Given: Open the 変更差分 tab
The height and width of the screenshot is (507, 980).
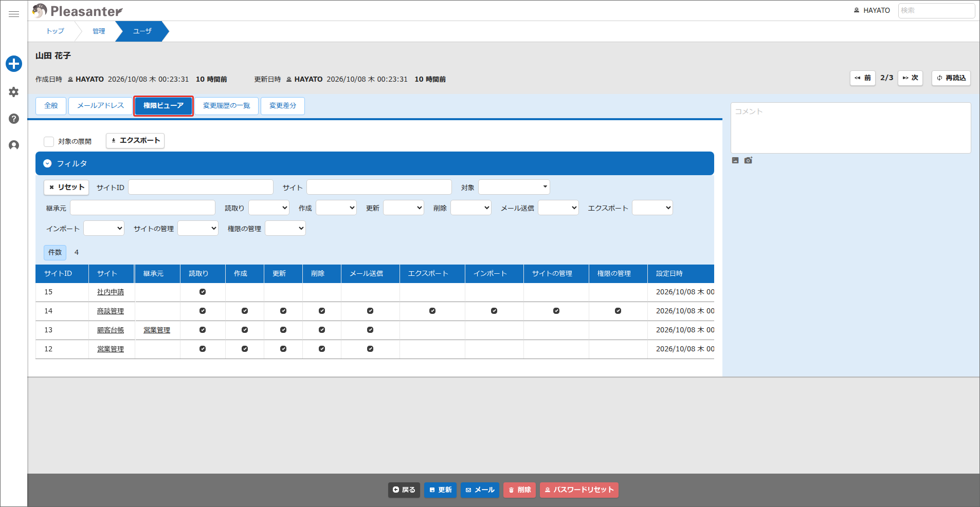Looking at the screenshot, I should coord(283,106).
